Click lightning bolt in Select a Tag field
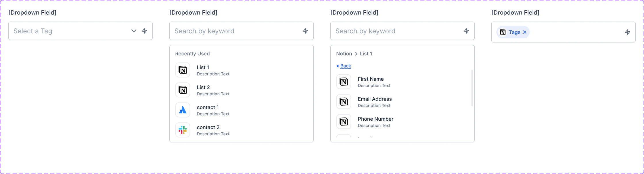 [x=145, y=31]
